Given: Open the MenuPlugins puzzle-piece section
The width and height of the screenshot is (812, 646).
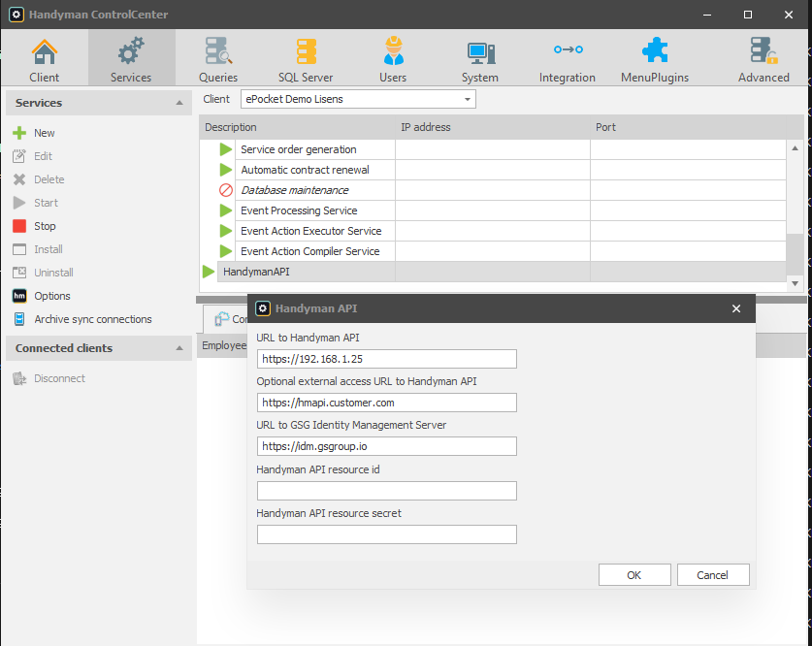Looking at the screenshot, I should (x=655, y=58).
